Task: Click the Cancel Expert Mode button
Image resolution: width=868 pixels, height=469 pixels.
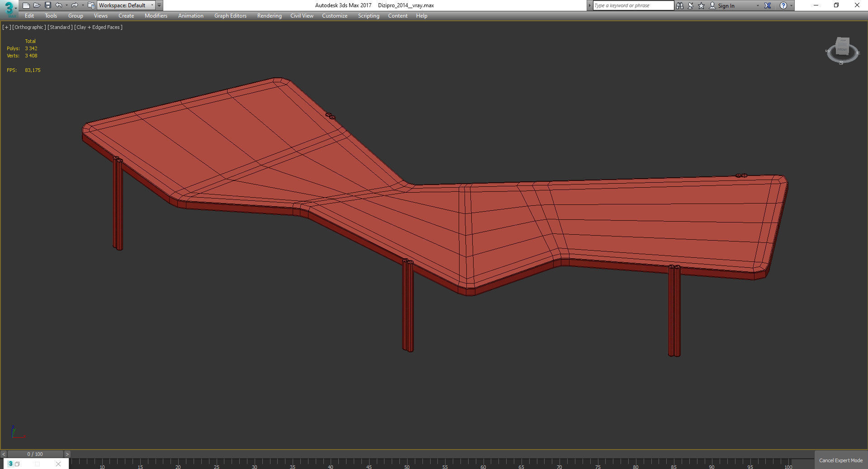Action: click(841, 460)
